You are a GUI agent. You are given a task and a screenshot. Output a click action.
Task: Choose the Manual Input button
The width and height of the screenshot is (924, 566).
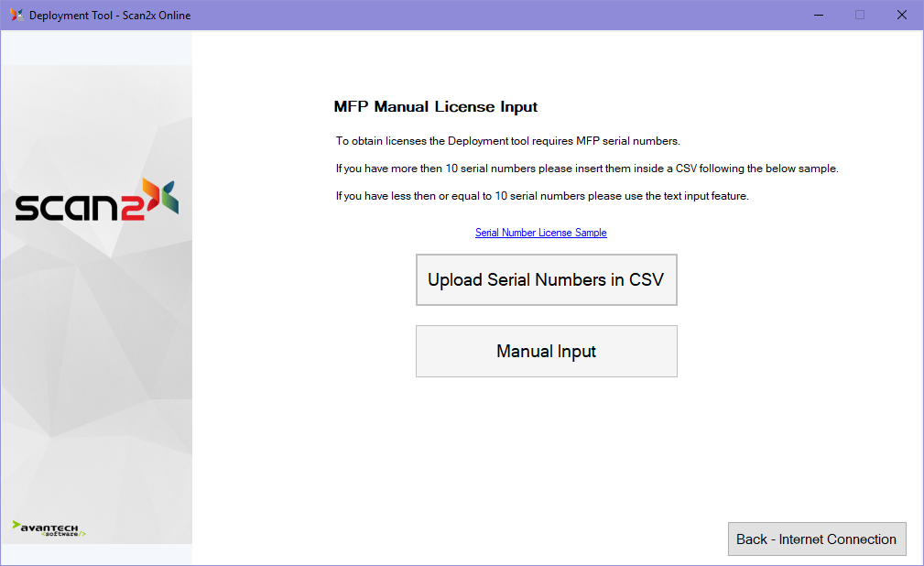(x=546, y=351)
